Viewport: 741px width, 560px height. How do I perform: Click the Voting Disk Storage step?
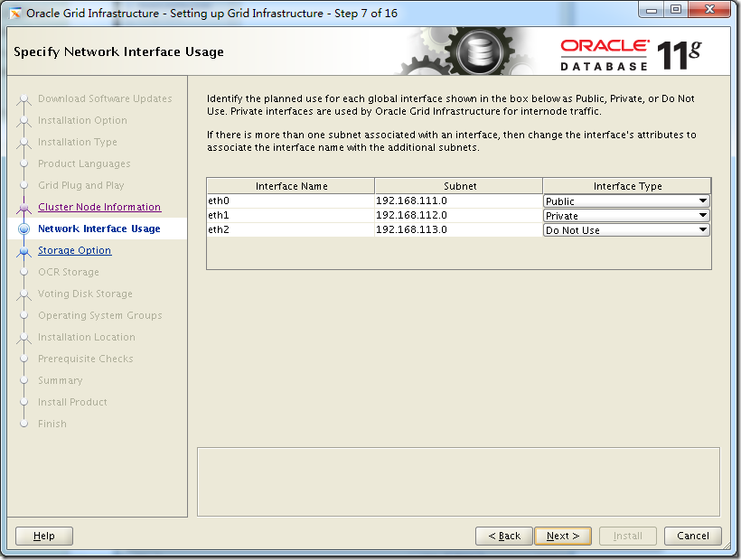(x=85, y=294)
